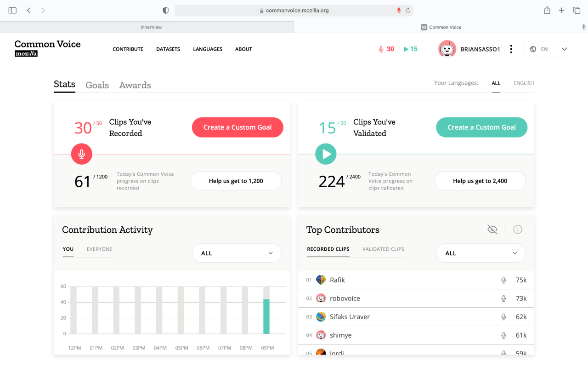Expand Contribution Activity ALL dropdown

coord(237,253)
